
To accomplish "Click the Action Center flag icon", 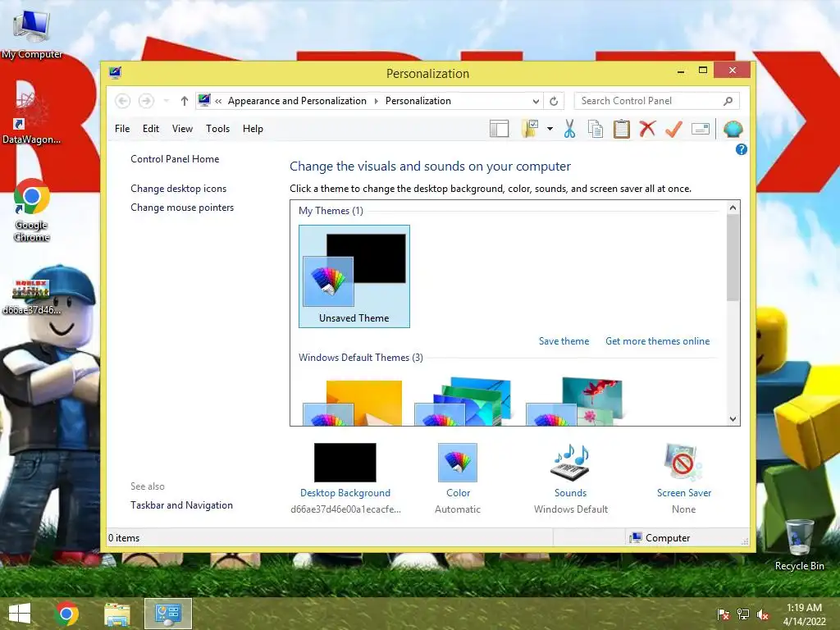I will point(724,614).
